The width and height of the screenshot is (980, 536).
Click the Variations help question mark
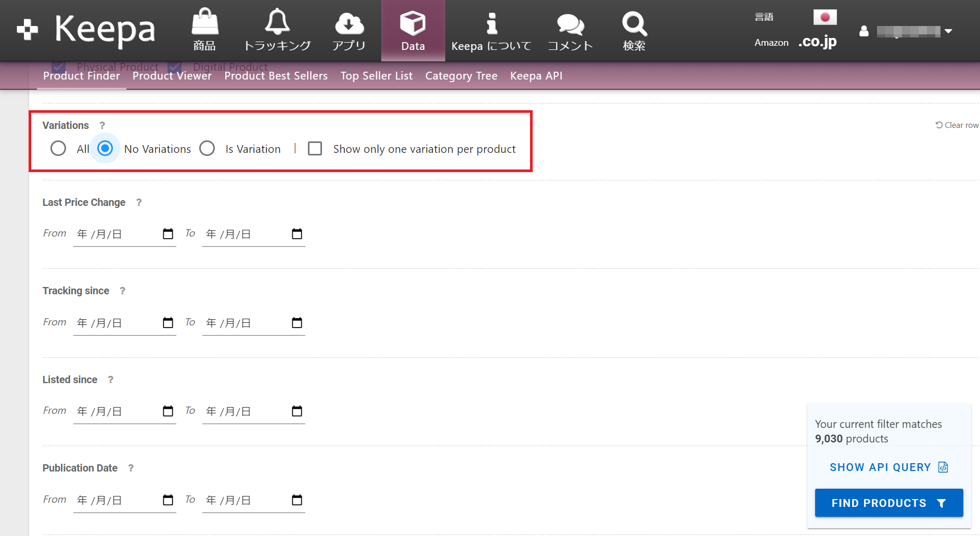tap(102, 125)
